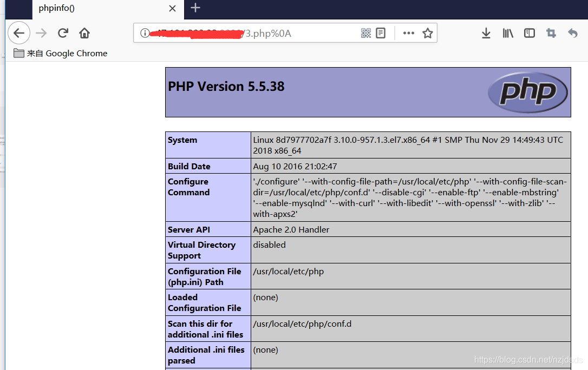Open page actions three-dot menu
This screenshot has height=370, width=588.
(409, 33)
